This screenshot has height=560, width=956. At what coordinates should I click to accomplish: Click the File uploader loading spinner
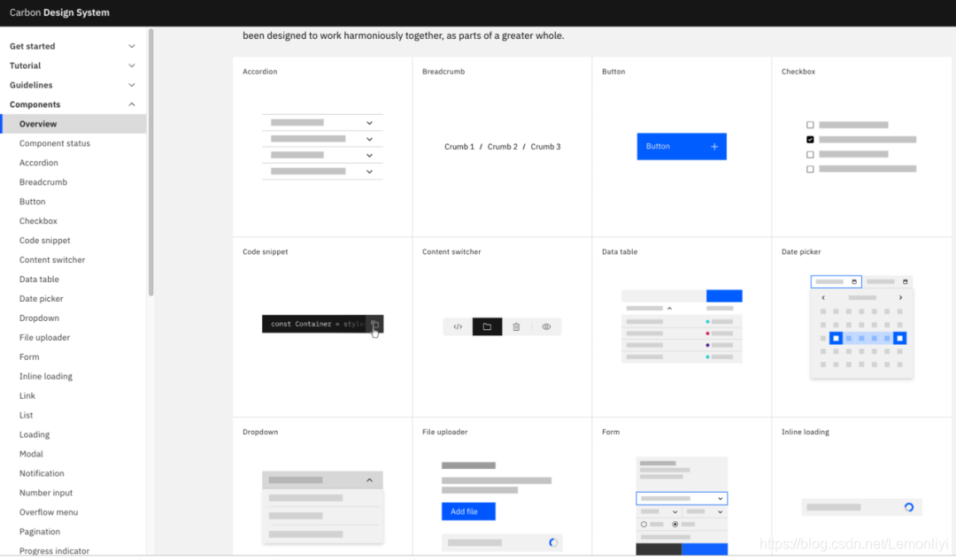(553, 542)
